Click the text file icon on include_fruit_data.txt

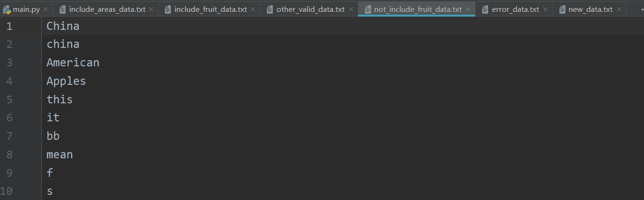(167, 9)
